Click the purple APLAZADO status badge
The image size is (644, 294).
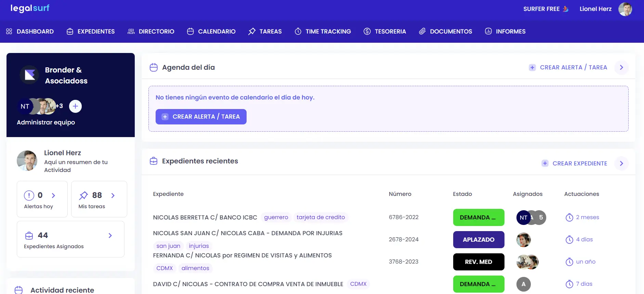point(478,240)
